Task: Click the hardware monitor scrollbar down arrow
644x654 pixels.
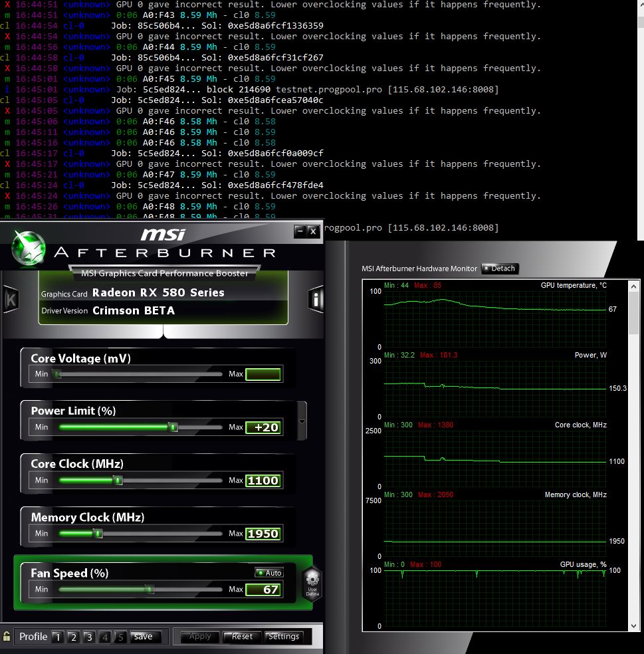Action: (633, 625)
